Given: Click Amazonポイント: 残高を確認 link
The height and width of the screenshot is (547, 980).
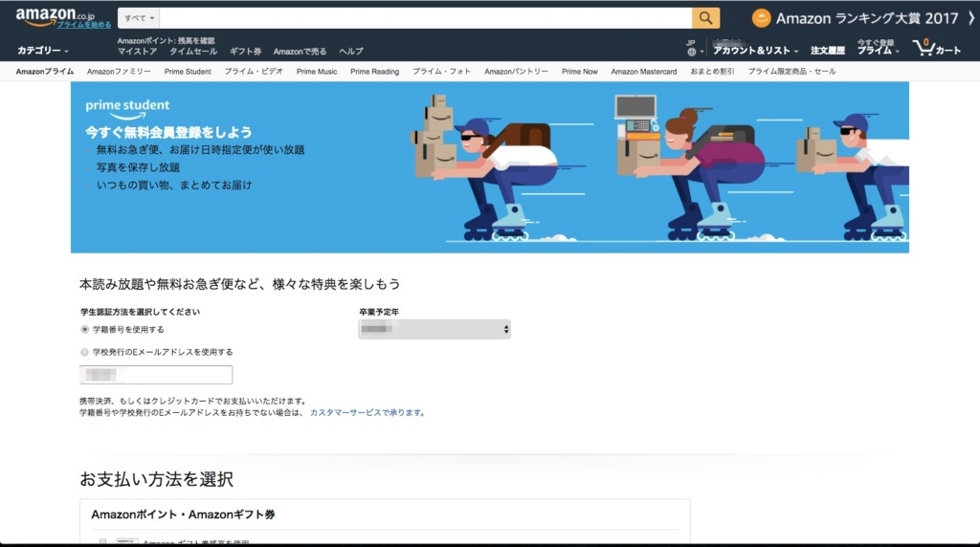Looking at the screenshot, I should [166, 40].
